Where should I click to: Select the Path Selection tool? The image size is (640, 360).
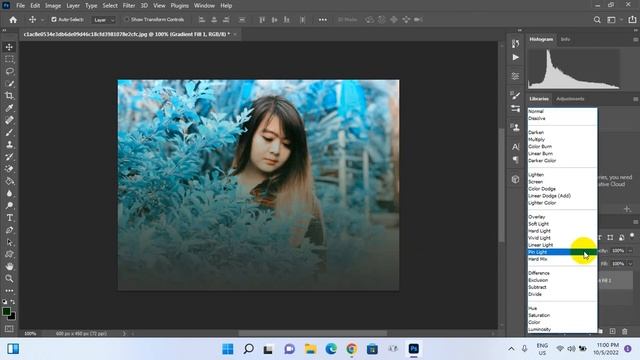click(x=9, y=242)
